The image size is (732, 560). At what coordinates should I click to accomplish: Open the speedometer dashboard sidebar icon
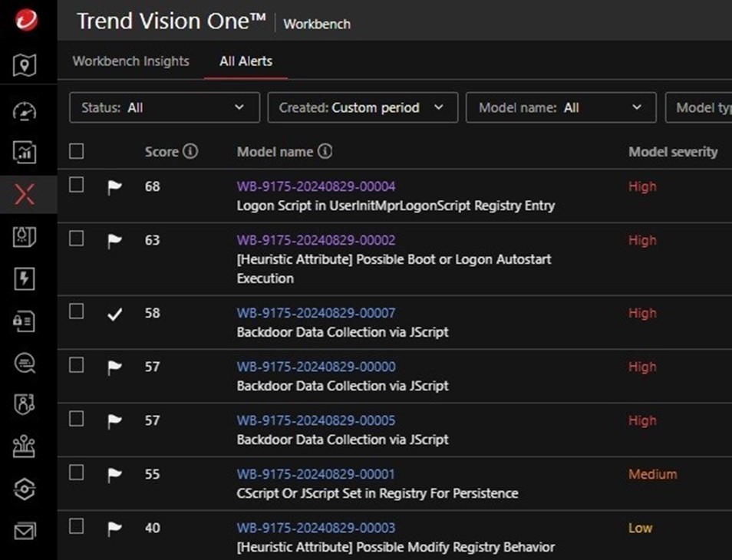[x=25, y=110]
